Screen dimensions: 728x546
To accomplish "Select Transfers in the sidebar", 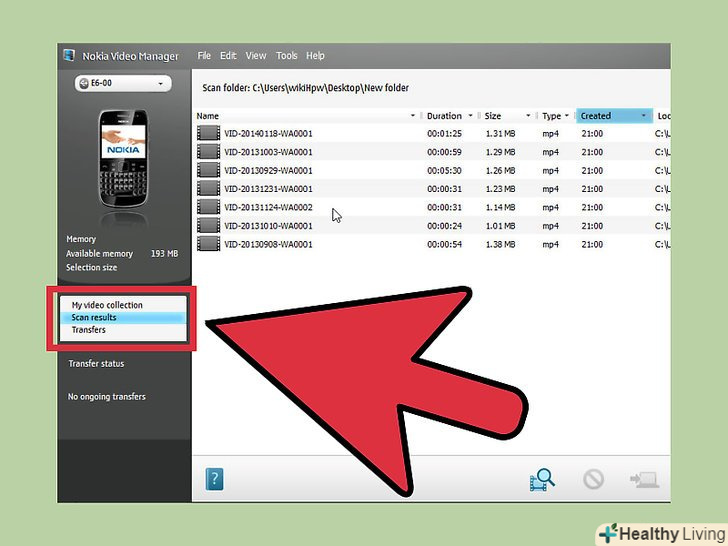I will pyautogui.click(x=88, y=330).
